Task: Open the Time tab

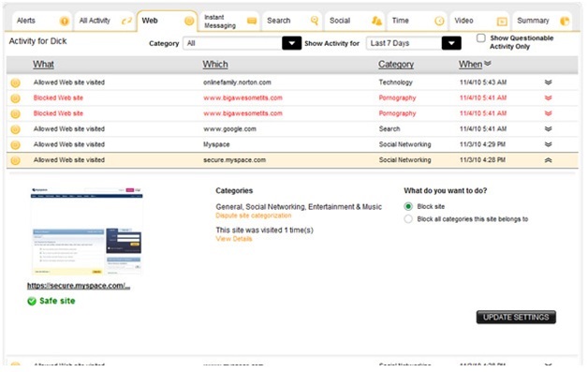Action: [x=418, y=21]
